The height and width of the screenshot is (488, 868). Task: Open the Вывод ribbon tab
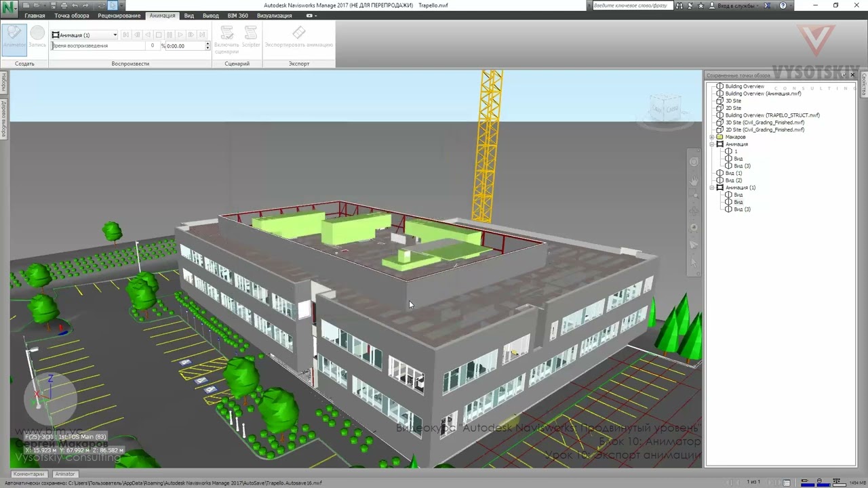211,16
